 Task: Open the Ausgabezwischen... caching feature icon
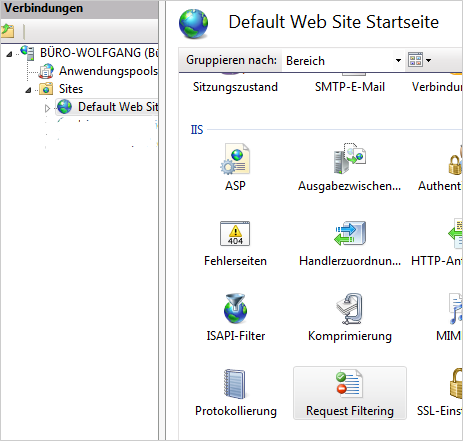(350, 158)
